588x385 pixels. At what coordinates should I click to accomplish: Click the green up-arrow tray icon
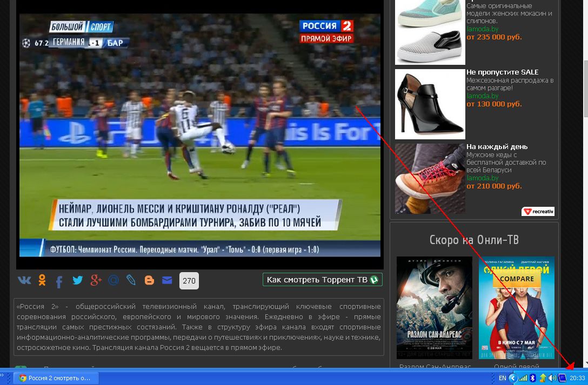coord(543,379)
